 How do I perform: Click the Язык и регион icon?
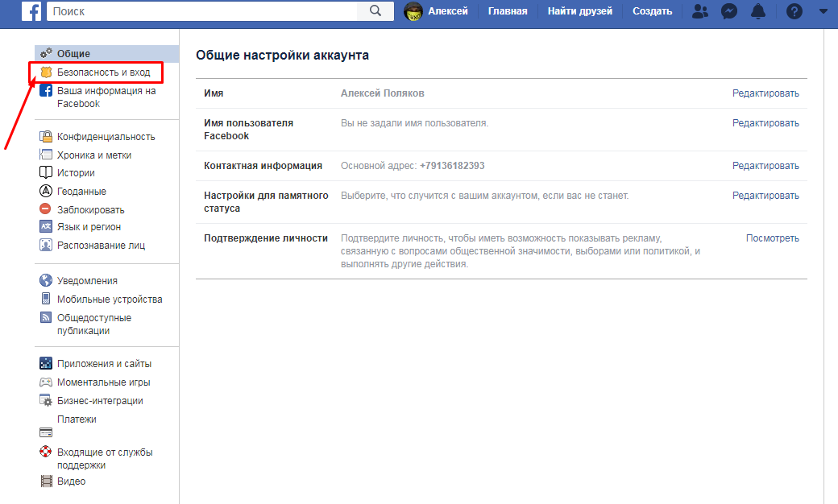pos(46,226)
